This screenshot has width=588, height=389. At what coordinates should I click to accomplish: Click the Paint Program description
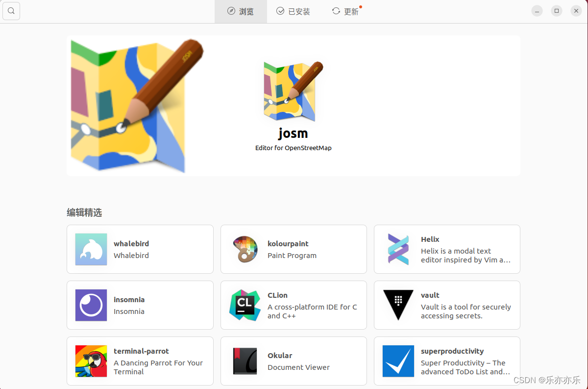point(292,256)
